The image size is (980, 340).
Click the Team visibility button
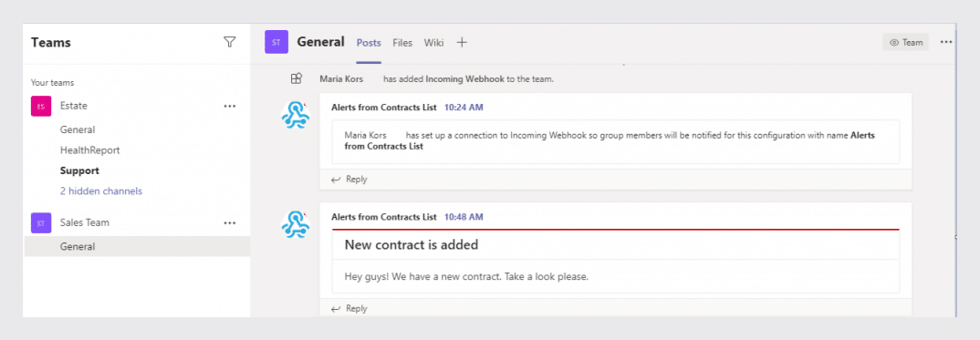click(x=905, y=43)
